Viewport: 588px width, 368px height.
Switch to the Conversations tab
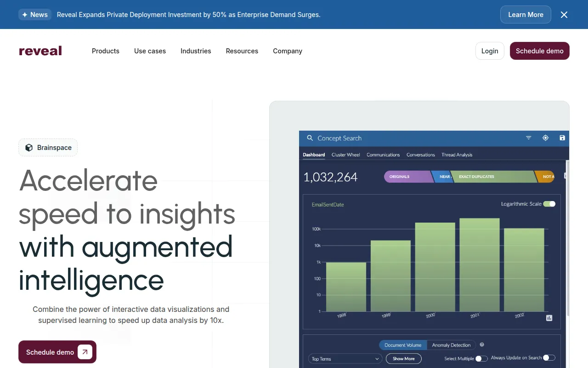tap(421, 155)
